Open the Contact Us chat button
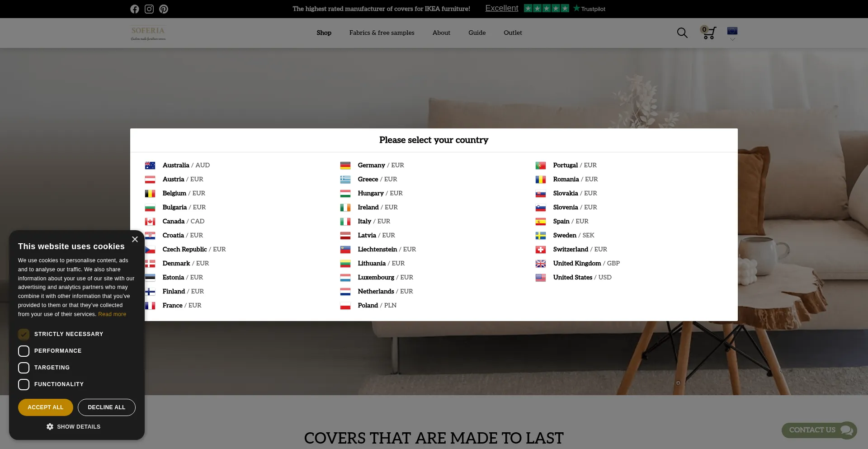Viewport: 868px width, 449px height. coord(819,430)
